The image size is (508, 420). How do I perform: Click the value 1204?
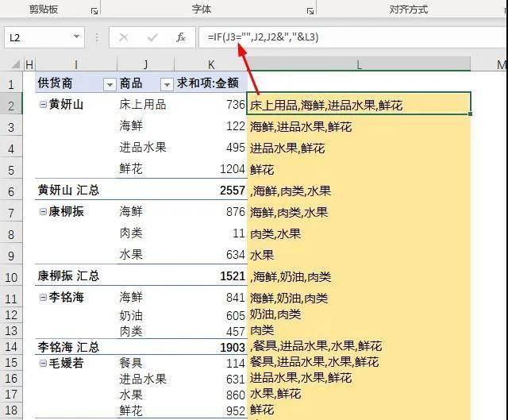pos(233,169)
